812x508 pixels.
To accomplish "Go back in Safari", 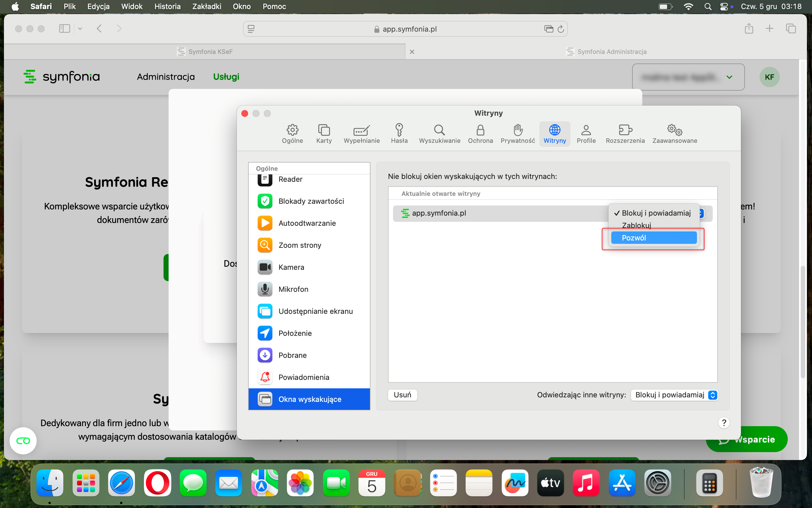I will click(99, 29).
